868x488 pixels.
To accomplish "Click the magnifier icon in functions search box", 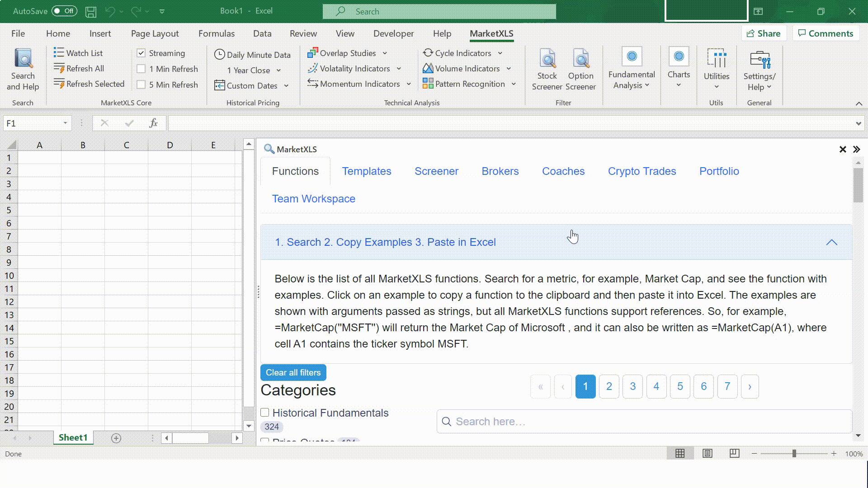I will point(447,422).
